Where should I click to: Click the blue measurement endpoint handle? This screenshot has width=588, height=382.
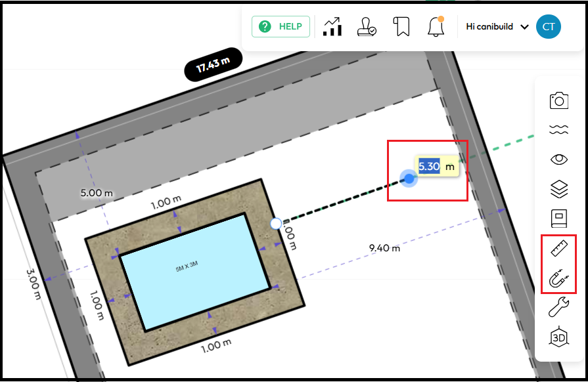pos(409,179)
